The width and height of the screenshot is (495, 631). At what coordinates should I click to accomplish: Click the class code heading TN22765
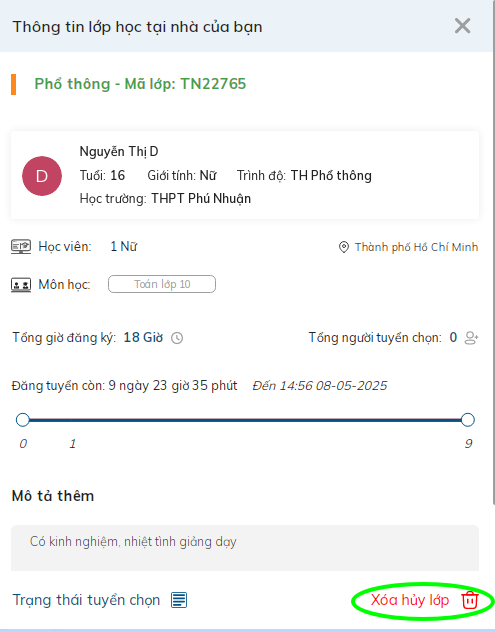(x=140, y=84)
